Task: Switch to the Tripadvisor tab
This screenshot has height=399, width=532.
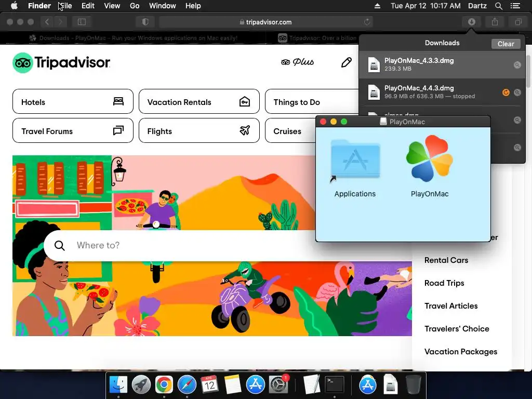Action: pos(317,38)
